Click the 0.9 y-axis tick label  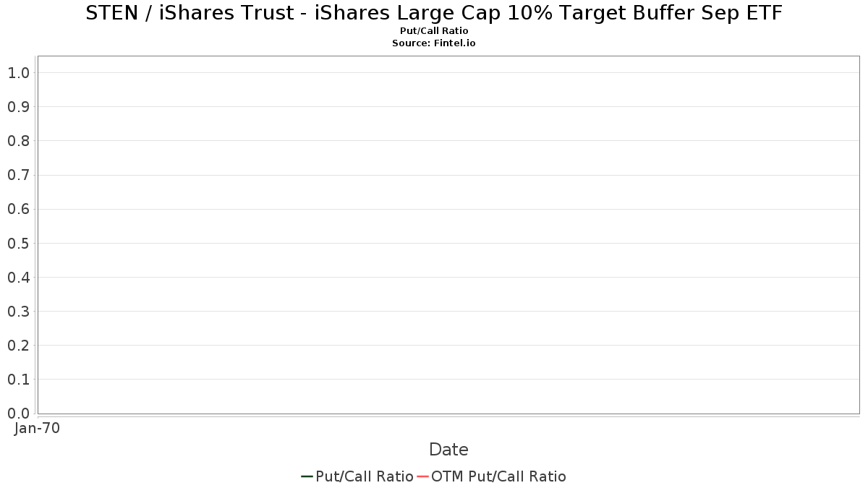click(x=18, y=106)
